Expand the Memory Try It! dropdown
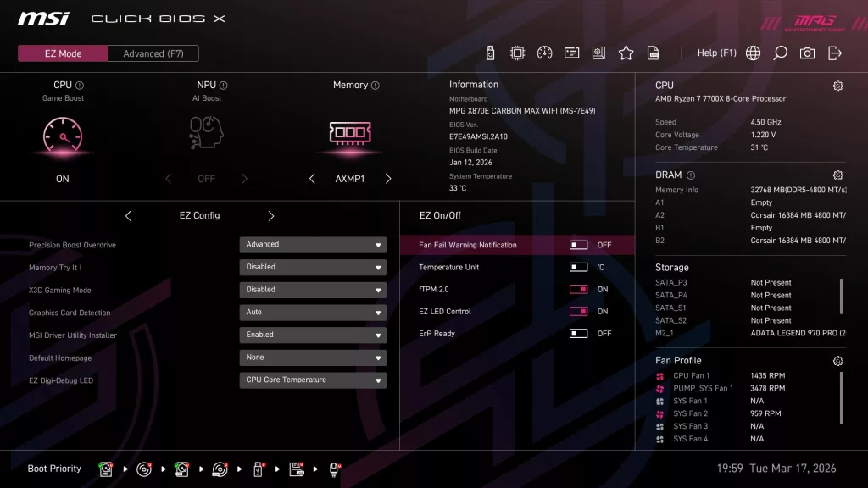Image resolution: width=868 pixels, height=488 pixels. pyautogui.click(x=312, y=267)
